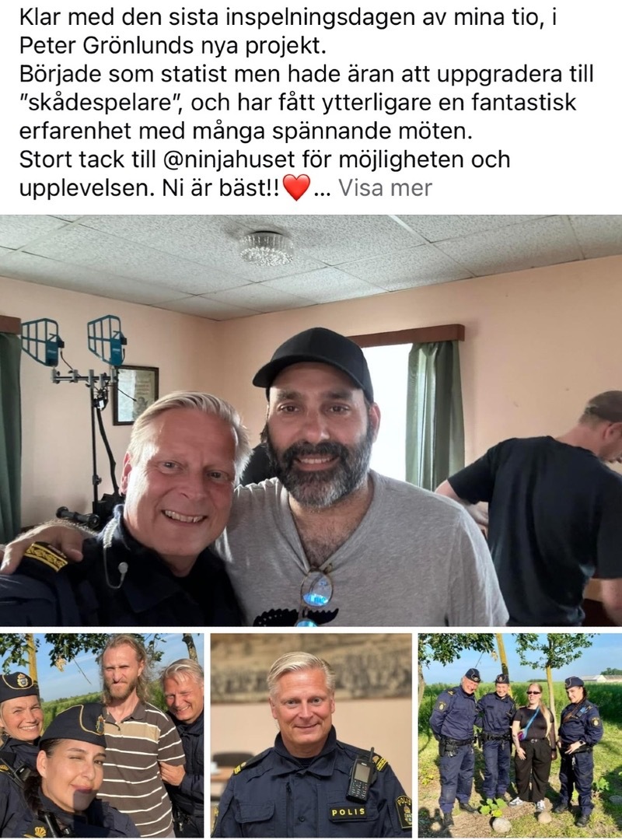Viewport: 622px width, 840px height.
Task: Click the red heart emoji
Action: pyautogui.click(x=295, y=188)
